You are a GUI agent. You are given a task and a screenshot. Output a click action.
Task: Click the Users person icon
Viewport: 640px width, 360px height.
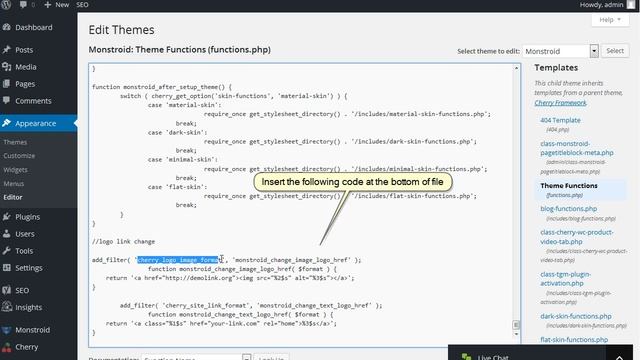pos(6,234)
